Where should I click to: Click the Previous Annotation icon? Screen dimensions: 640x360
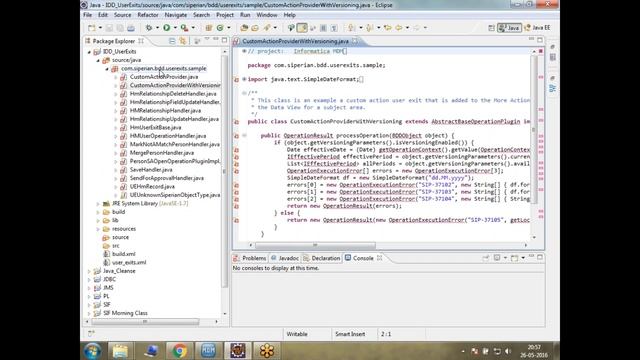pos(369,28)
